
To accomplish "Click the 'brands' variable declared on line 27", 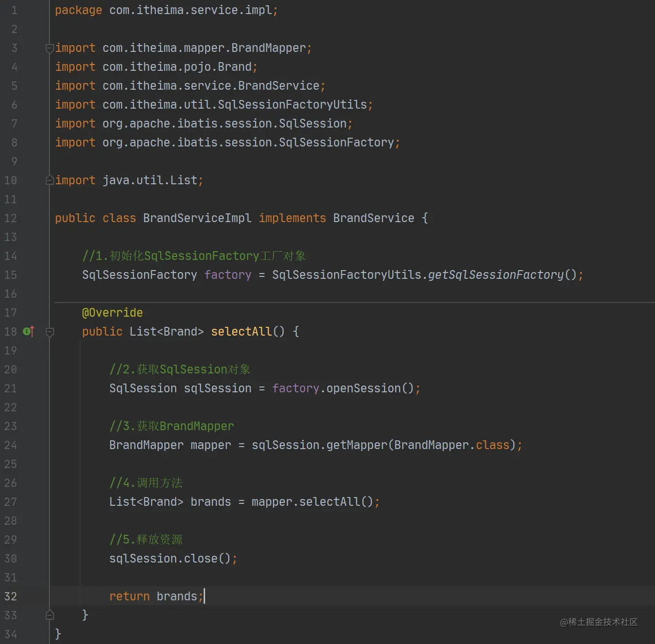I will 211,502.
